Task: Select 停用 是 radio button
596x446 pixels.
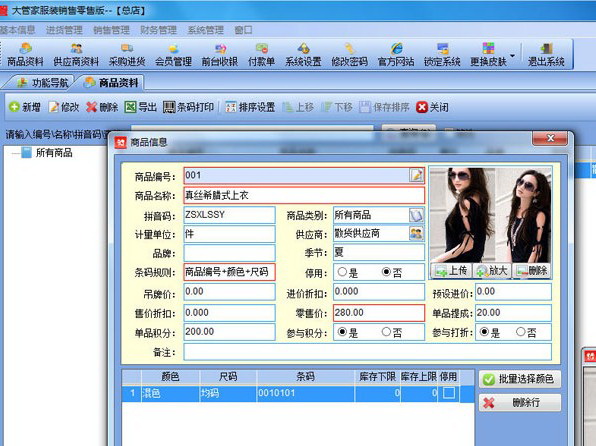Action: [x=342, y=272]
